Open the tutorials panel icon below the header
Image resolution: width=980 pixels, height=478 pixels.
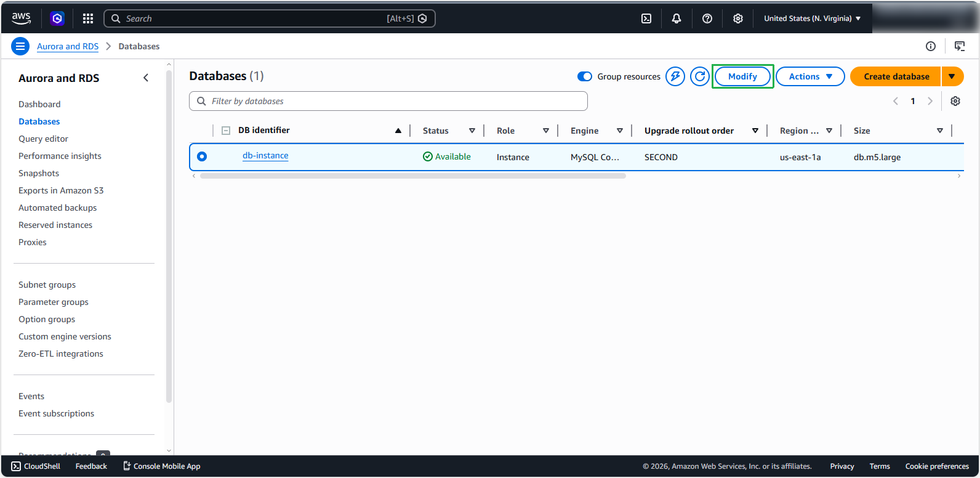[960, 46]
